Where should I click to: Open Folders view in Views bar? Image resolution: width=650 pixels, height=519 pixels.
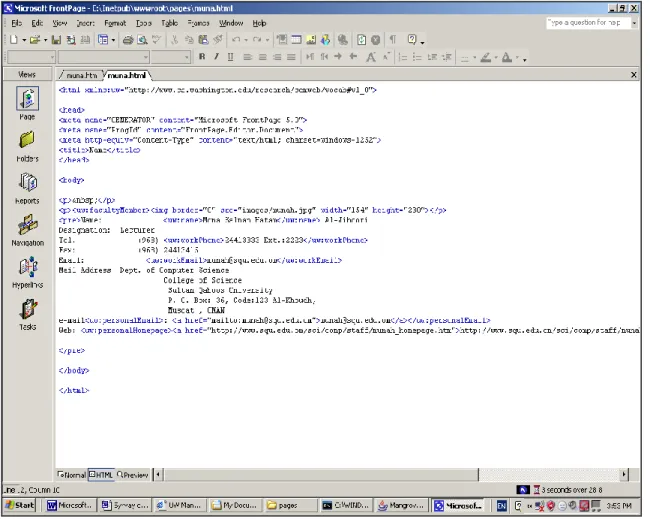[x=27, y=146]
